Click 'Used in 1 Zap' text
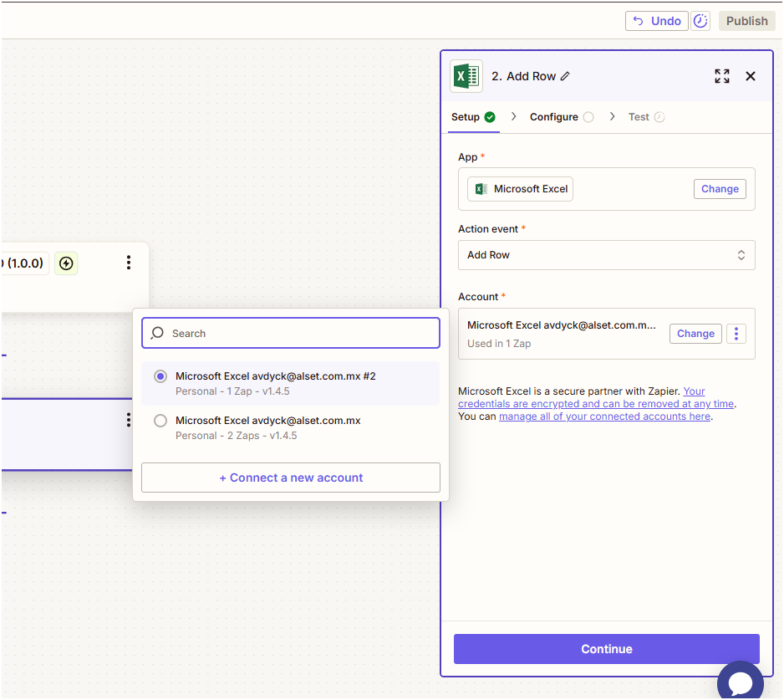This screenshot has height=700, width=784. [x=499, y=344]
